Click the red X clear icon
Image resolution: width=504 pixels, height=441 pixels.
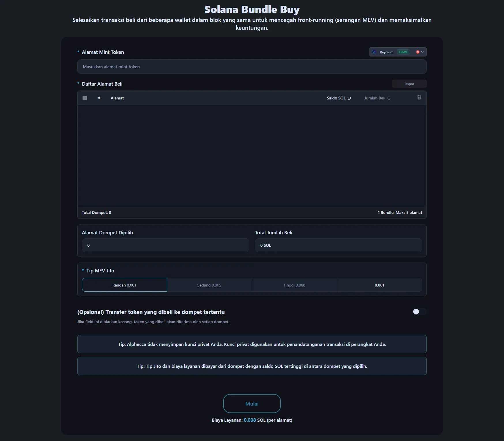coord(418,52)
